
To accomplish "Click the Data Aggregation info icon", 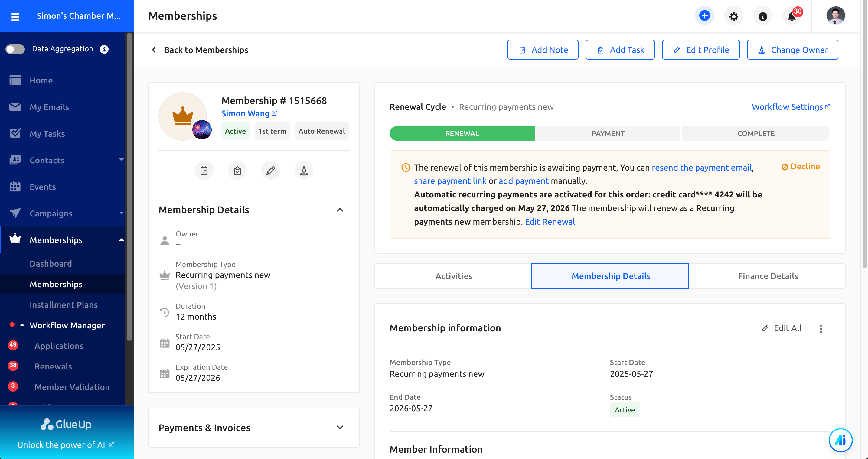I will pos(104,49).
